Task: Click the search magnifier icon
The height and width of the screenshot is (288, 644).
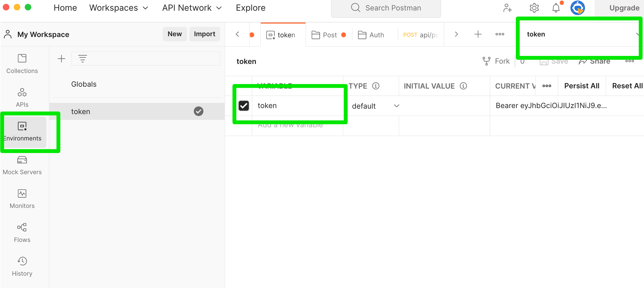Action: [355, 8]
